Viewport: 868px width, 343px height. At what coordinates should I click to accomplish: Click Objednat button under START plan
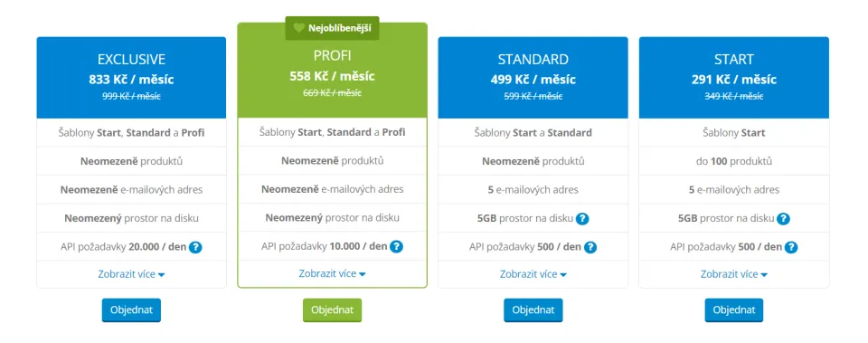point(734,310)
